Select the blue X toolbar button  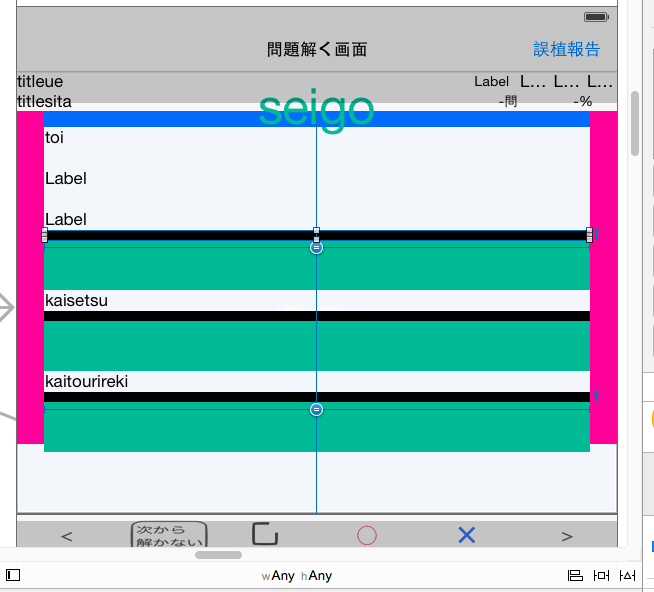pyautogui.click(x=466, y=535)
